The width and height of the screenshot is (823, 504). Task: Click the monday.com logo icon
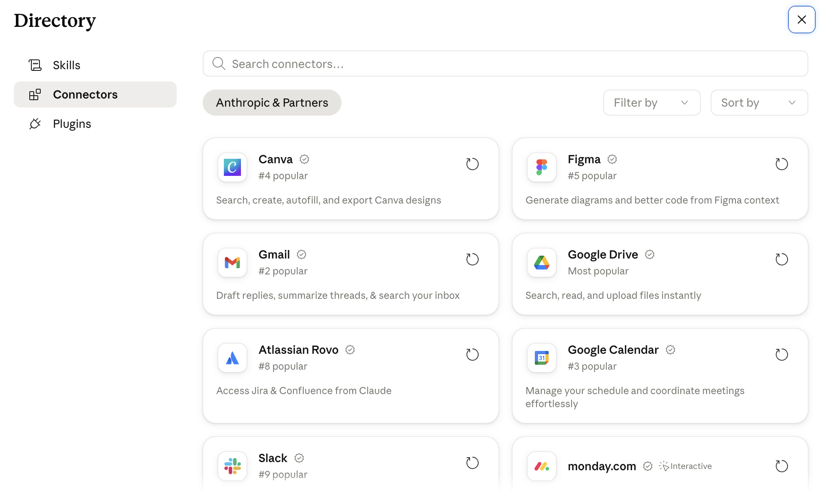point(542,466)
